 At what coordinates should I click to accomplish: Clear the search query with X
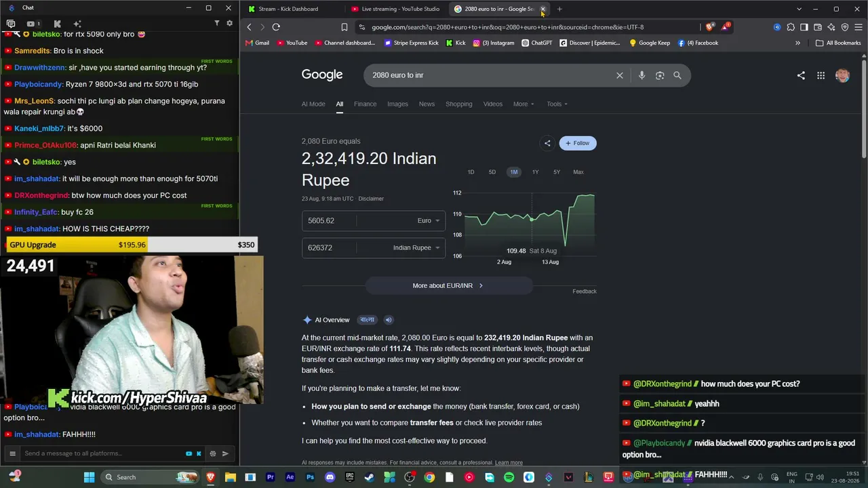coord(620,75)
